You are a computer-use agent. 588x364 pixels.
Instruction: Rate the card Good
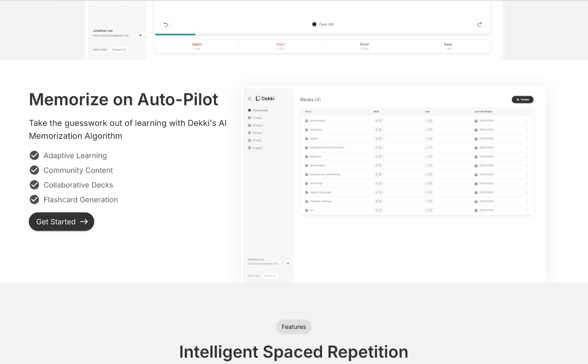point(364,46)
